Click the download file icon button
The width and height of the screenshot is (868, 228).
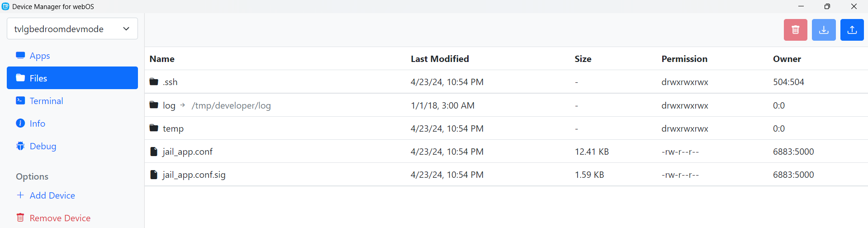coord(824,30)
